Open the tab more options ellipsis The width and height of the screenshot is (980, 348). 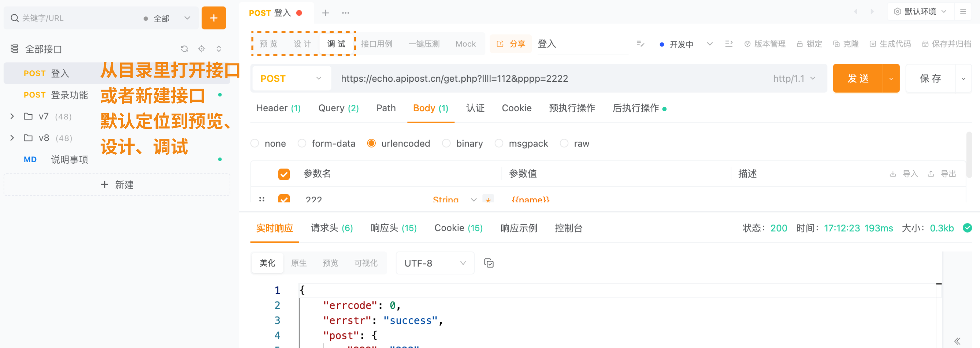345,13
